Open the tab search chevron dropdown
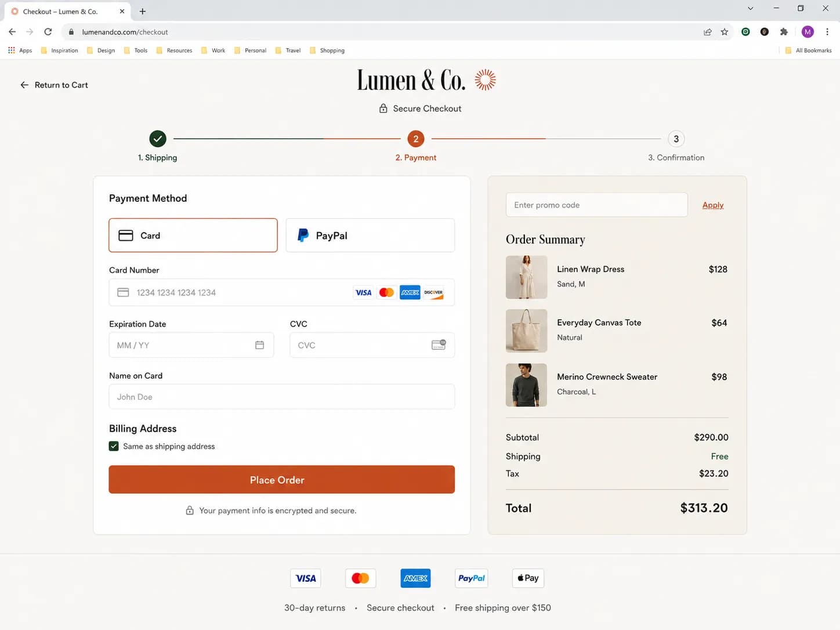This screenshot has height=630, width=840. point(750,9)
